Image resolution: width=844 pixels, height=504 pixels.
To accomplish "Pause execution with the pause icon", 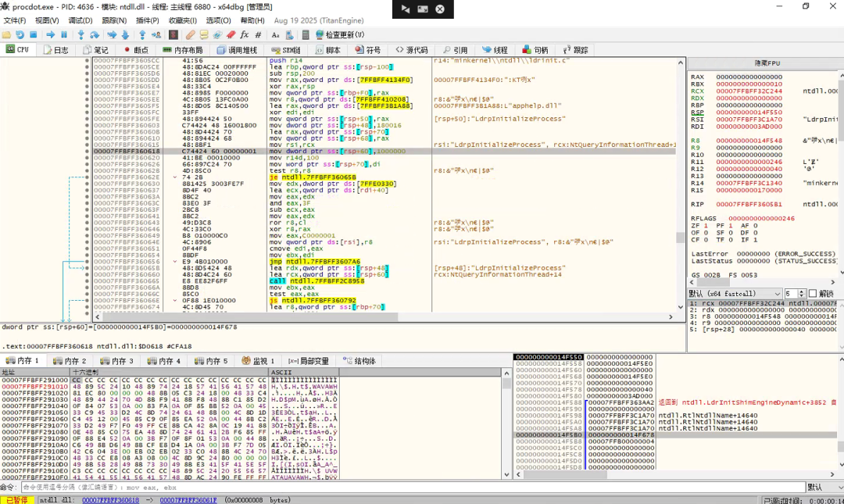I will [64, 35].
